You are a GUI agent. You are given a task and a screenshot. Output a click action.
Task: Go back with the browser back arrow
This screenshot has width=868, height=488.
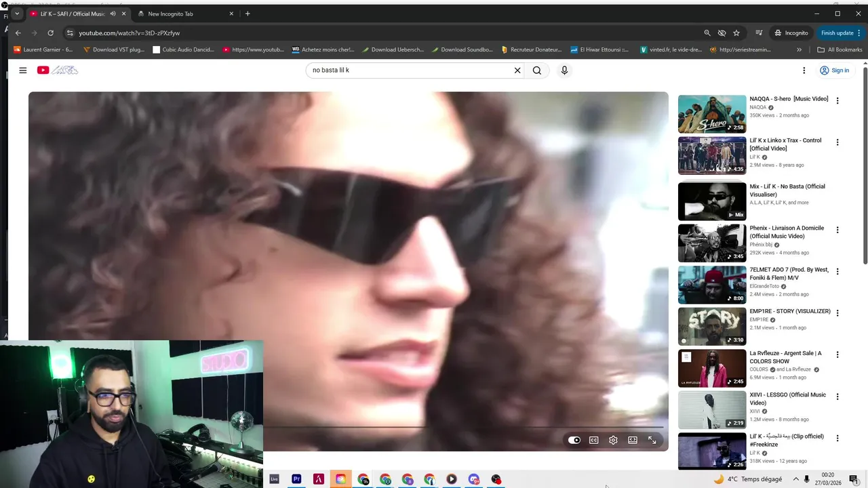[18, 33]
